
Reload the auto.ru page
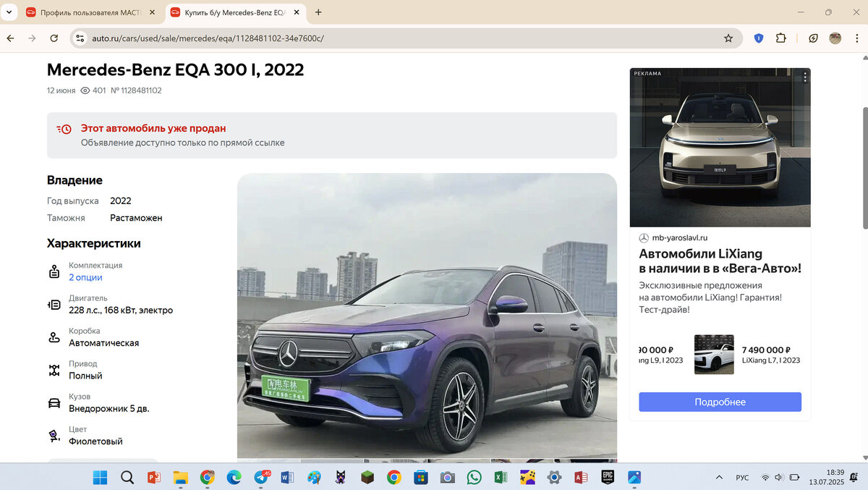coord(54,38)
